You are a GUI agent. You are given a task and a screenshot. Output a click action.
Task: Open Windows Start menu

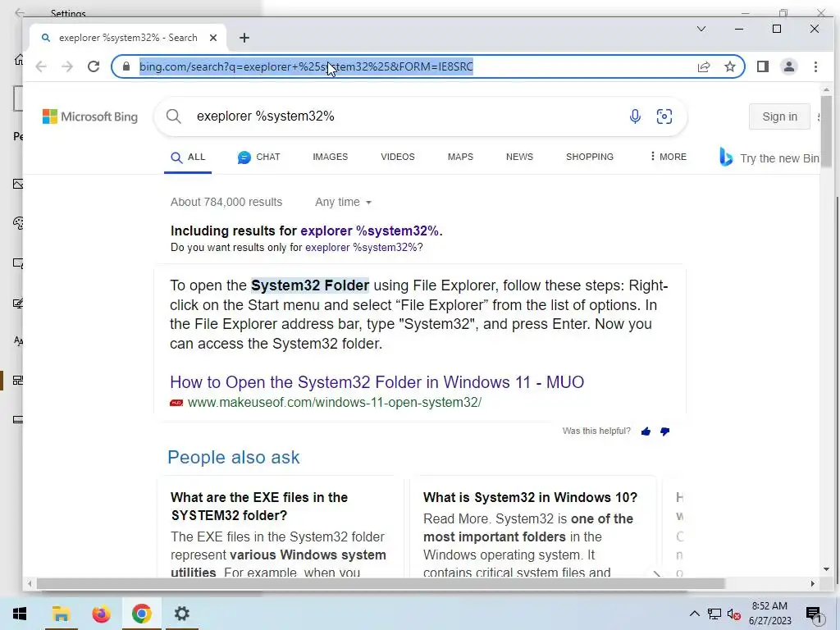pyautogui.click(x=20, y=614)
